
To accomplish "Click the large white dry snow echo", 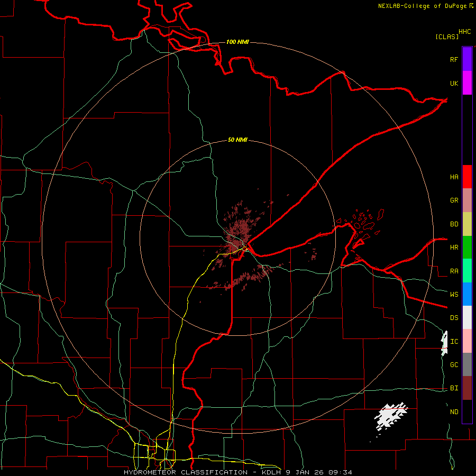I will (390, 416).
